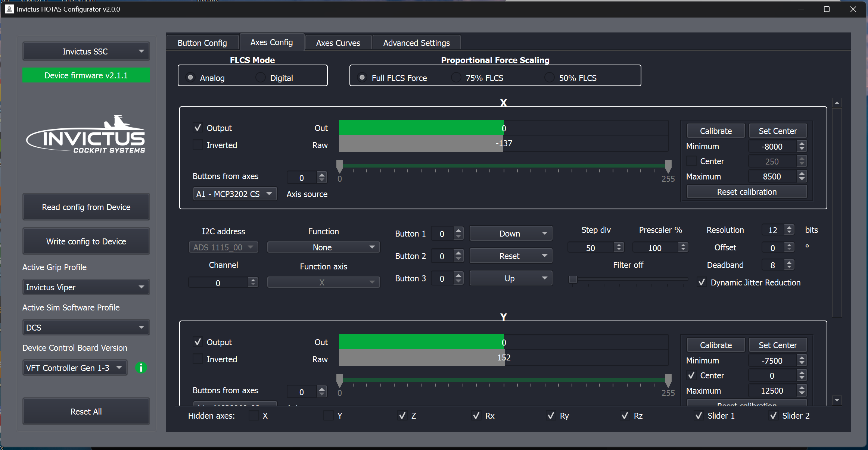The width and height of the screenshot is (868, 450).
Task: Open the Button 3 action dropdown (Up)
Action: (511, 278)
